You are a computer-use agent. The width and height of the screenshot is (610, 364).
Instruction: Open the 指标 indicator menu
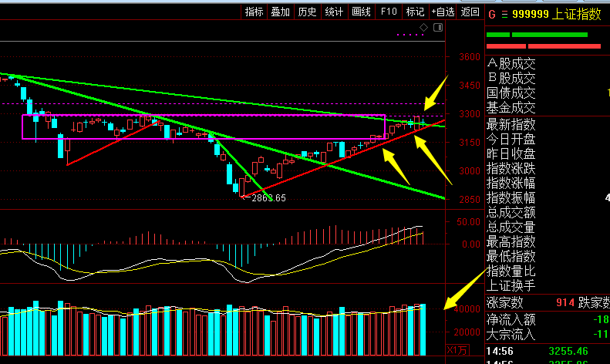coord(254,12)
